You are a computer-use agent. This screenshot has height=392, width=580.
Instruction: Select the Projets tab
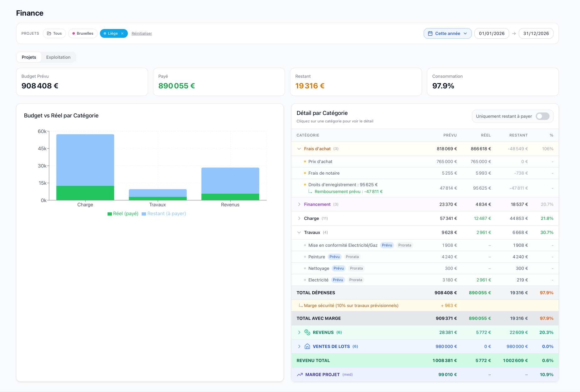click(29, 57)
